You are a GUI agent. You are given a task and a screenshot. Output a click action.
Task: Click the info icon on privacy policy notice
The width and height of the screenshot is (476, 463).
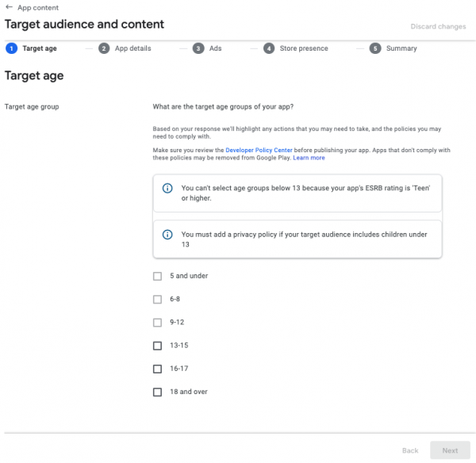point(167,235)
